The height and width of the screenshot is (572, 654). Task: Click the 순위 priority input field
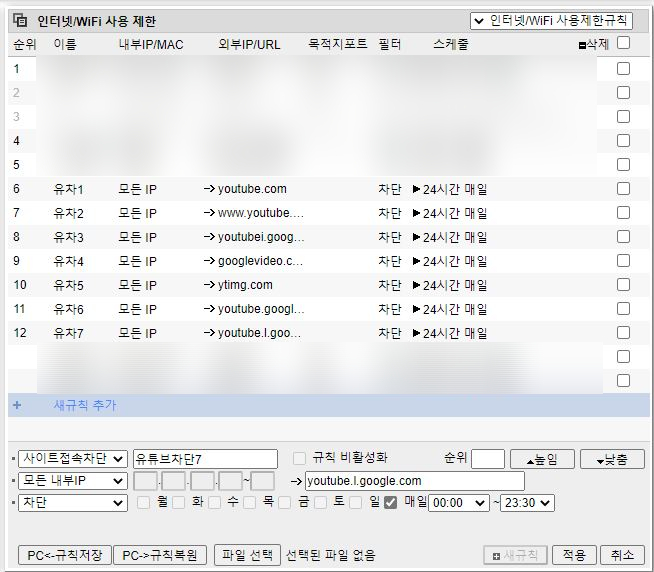(x=488, y=459)
